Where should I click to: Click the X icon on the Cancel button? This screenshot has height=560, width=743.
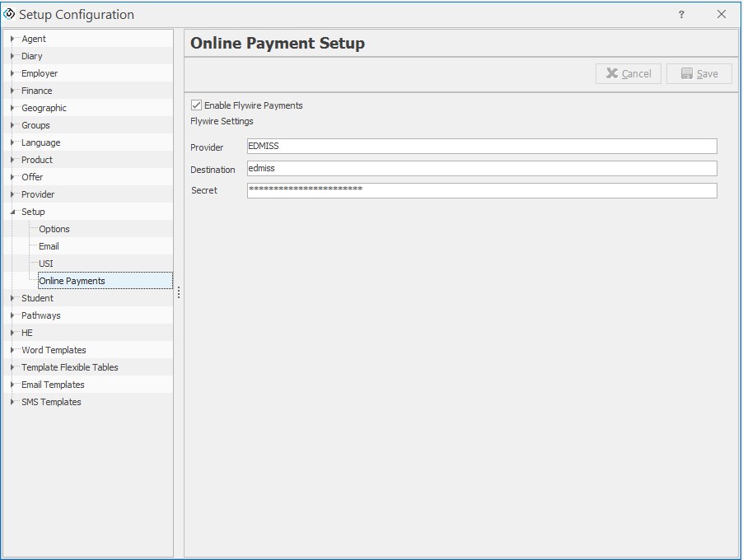(x=613, y=73)
